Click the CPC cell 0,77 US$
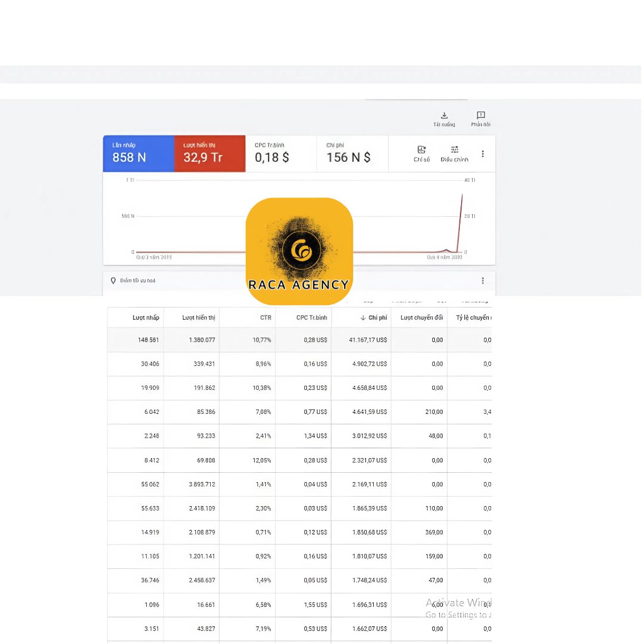Image resolution: width=644 pixels, height=644 pixels. tap(315, 412)
